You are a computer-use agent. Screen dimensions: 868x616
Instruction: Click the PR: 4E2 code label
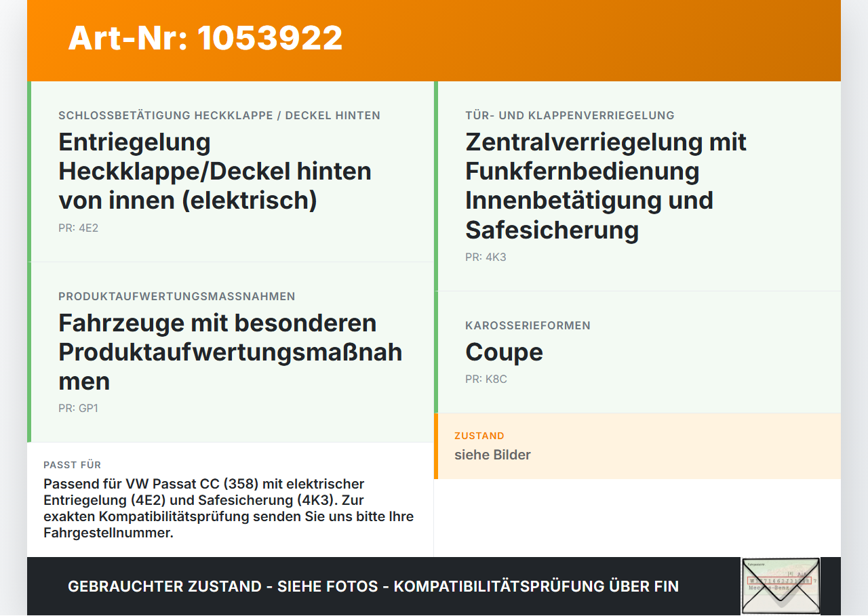click(78, 228)
